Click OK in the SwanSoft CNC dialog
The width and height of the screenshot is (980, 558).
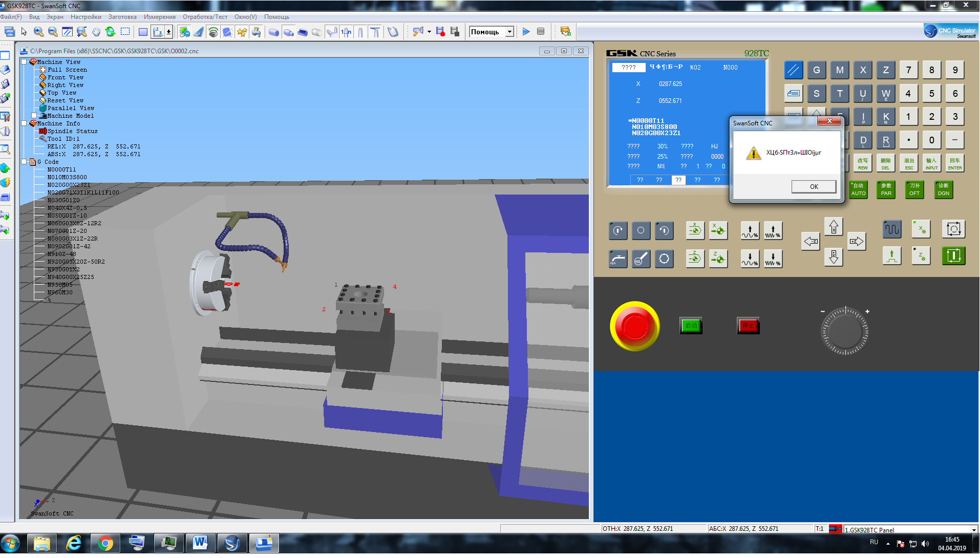[814, 187]
